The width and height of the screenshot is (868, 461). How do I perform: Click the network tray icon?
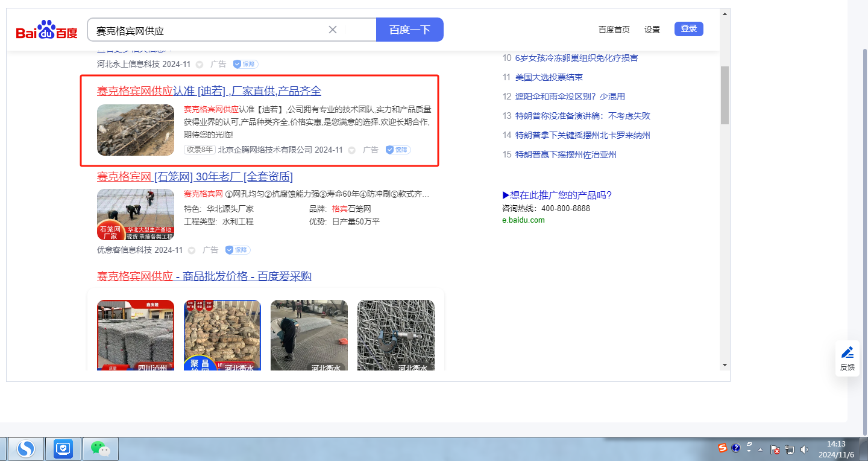(x=790, y=450)
